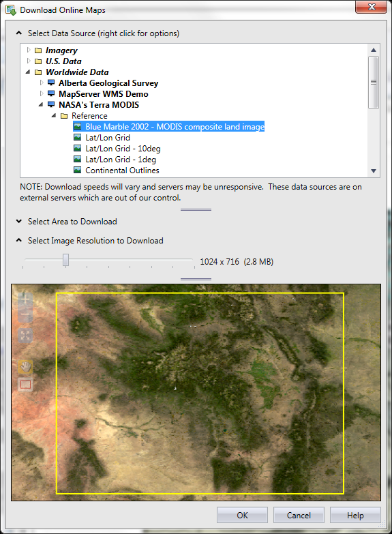Screen dimensions: 392x534
Task: Select Lat/Lon Grid - 10deg layer
Action: 123,149
